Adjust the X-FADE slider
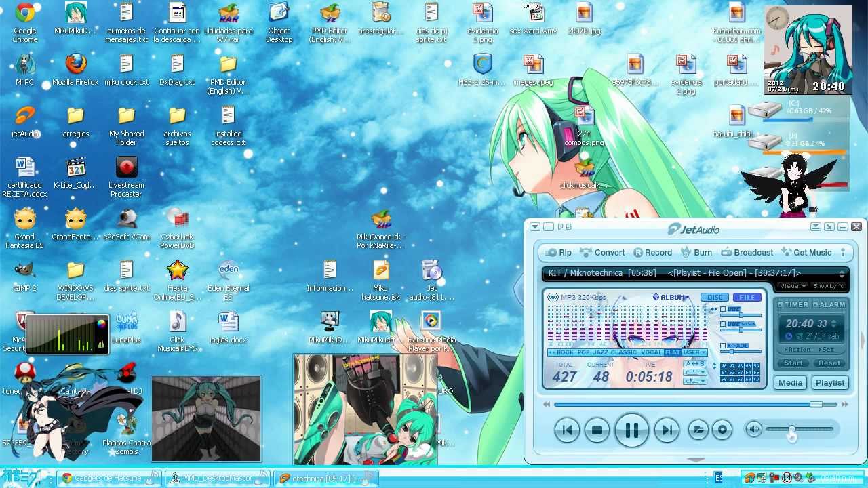The image size is (868, 488). (741, 352)
